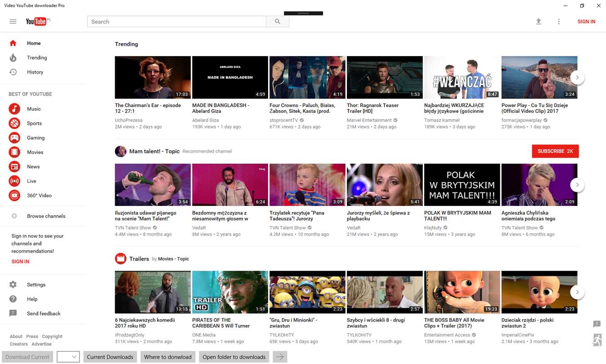Open the MADE IN BANGLADESH video thumbnail
This screenshot has height=364, width=606.
click(230, 77)
